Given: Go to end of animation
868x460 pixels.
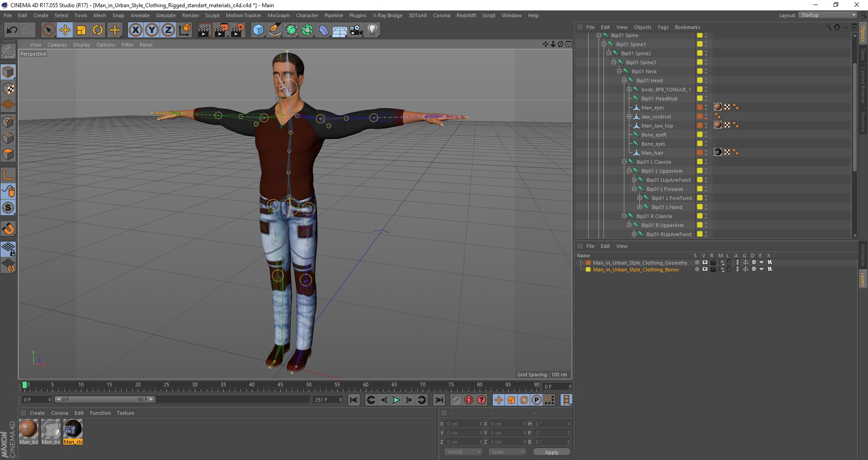Looking at the screenshot, I should pos(439,400).
